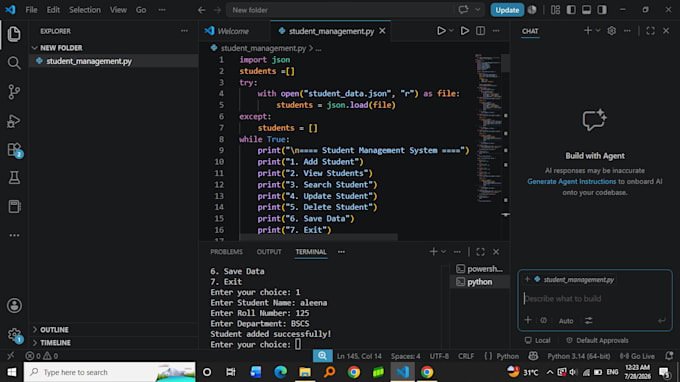Click the zoom magnifier in status bar

322,356
